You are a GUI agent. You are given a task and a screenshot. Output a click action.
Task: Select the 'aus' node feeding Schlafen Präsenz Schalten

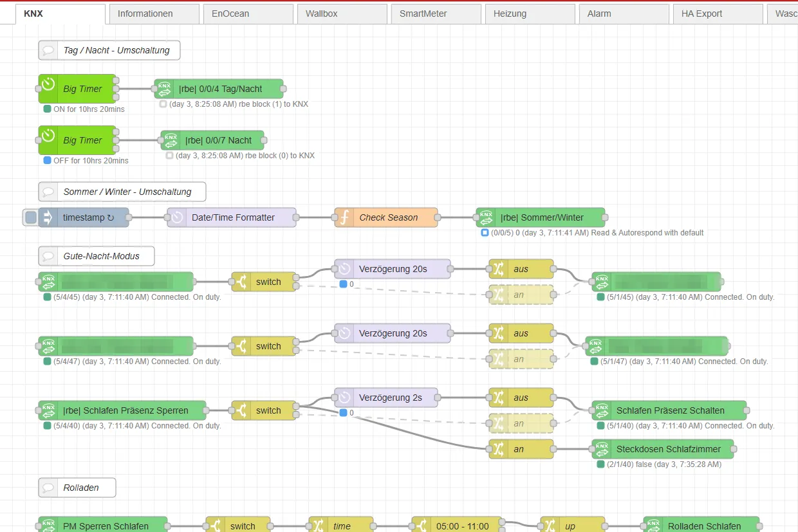click(x=521, y=398)
